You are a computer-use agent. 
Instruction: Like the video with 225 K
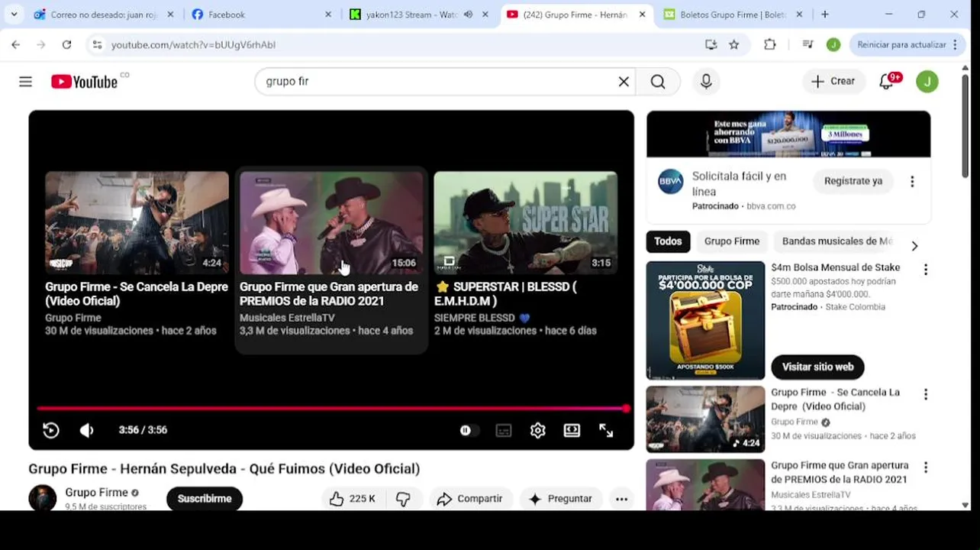point(352,499)
